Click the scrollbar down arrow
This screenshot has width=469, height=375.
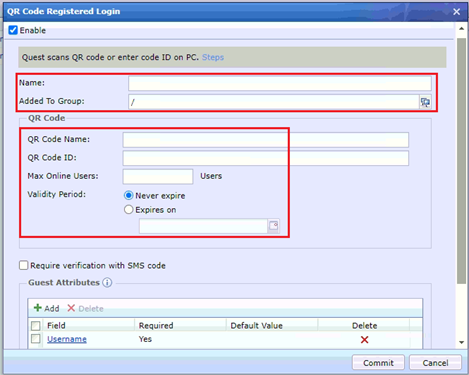[x=461, y=342]
